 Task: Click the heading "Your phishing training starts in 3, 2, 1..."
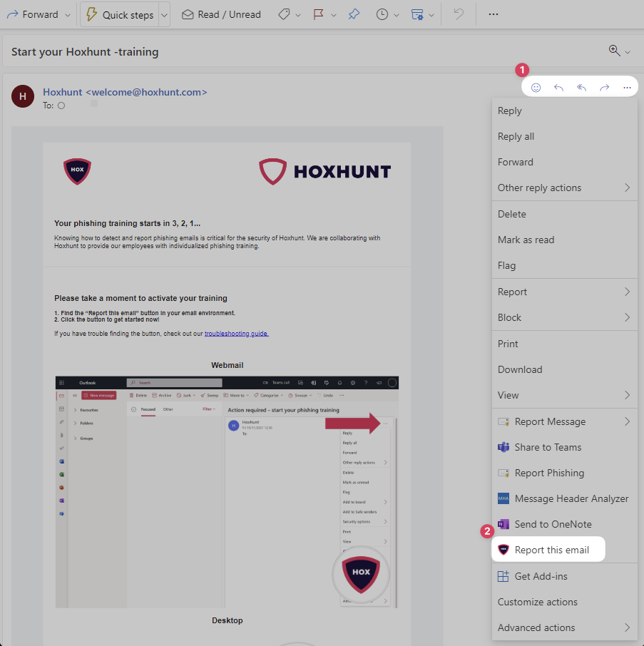pos(128,223)
